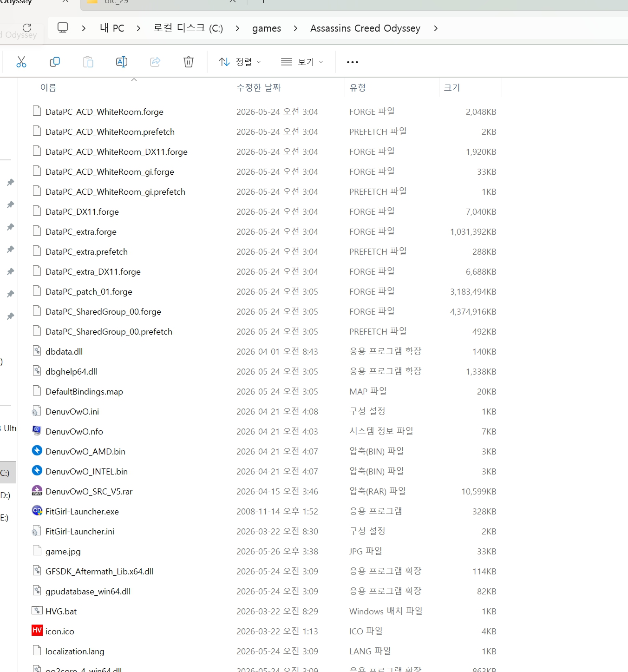Select localization.lang file name
The height and width of the screenshot is (672, 628).
[x=75, y=651]
